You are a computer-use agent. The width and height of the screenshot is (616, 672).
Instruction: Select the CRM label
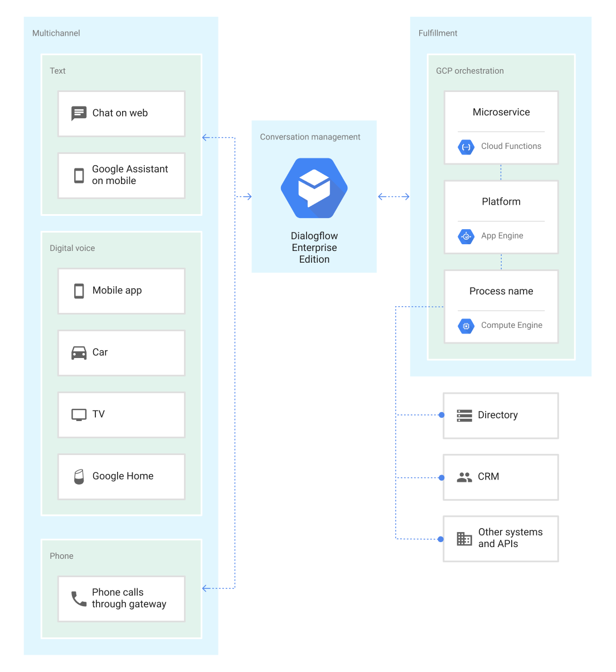488,477
